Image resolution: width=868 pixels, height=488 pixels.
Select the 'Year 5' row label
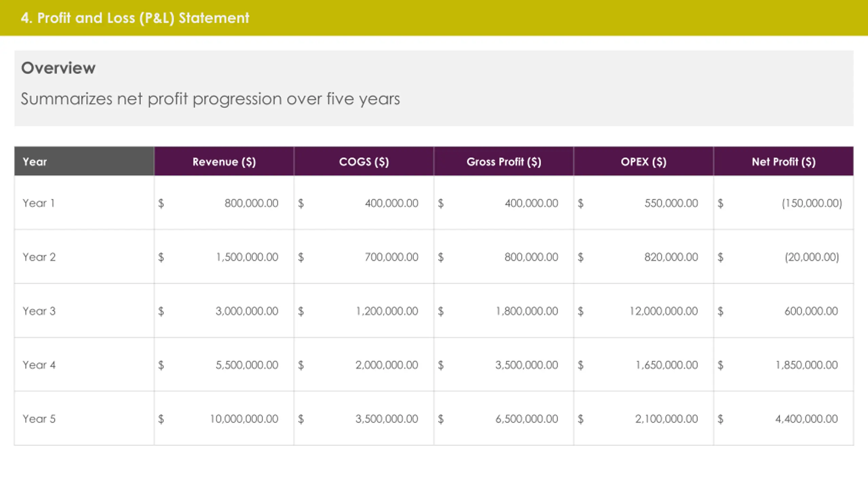39,419
